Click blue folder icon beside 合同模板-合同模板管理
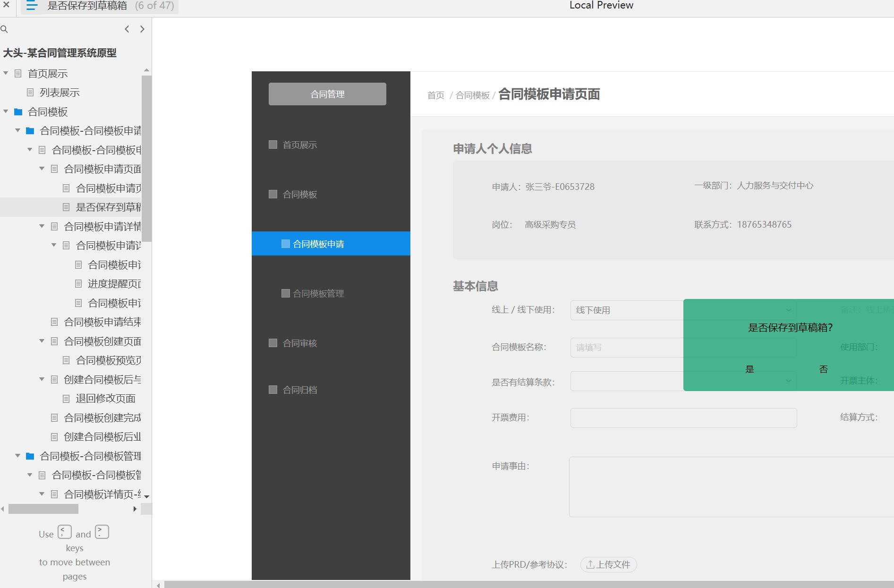894x588 pixels. (30, 456)
